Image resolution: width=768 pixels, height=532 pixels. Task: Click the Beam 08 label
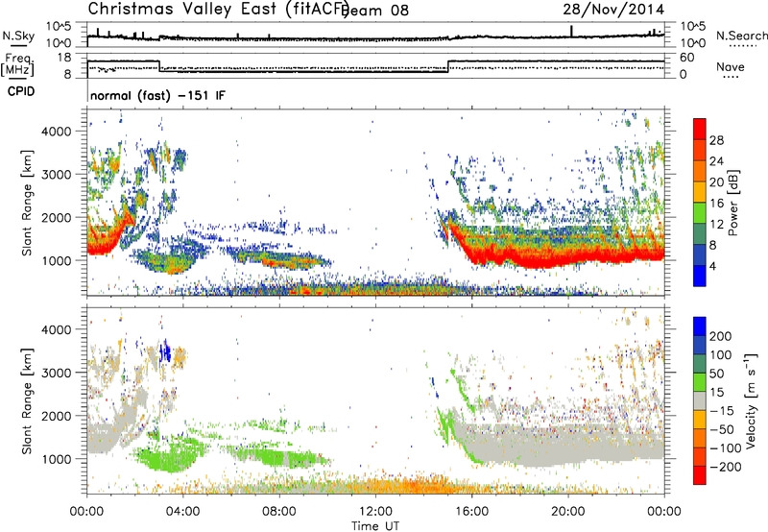click(x=374, y=11)
